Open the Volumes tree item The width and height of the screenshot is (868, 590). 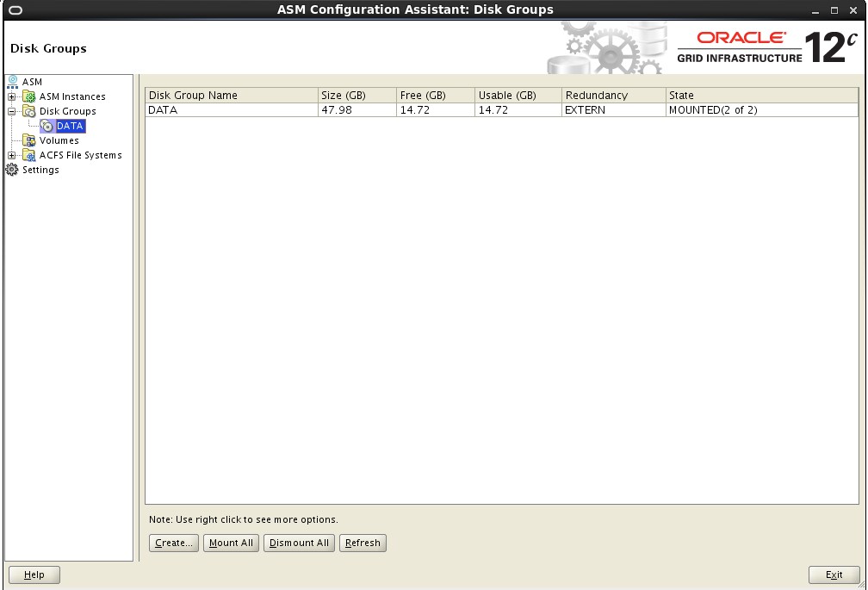pyautogui.click(x=59, y=140)
